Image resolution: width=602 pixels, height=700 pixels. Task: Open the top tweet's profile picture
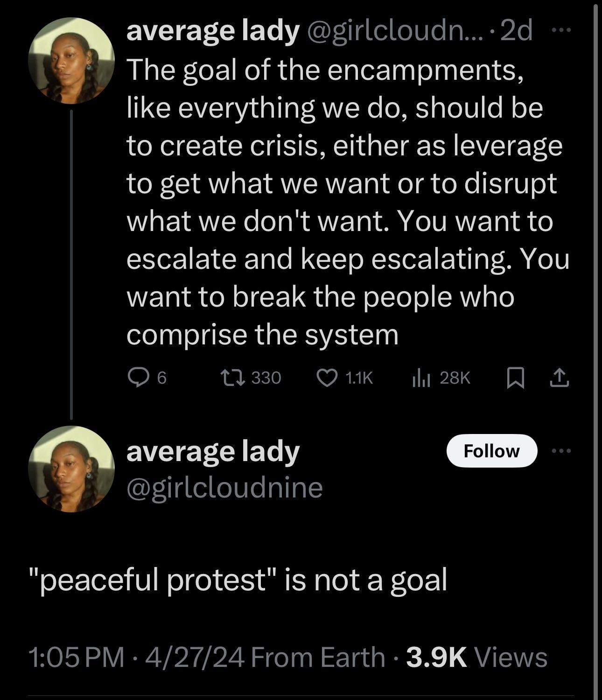tap(71, 61)
